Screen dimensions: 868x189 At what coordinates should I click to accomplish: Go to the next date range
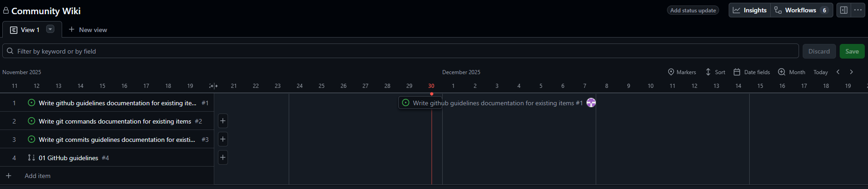851,72
